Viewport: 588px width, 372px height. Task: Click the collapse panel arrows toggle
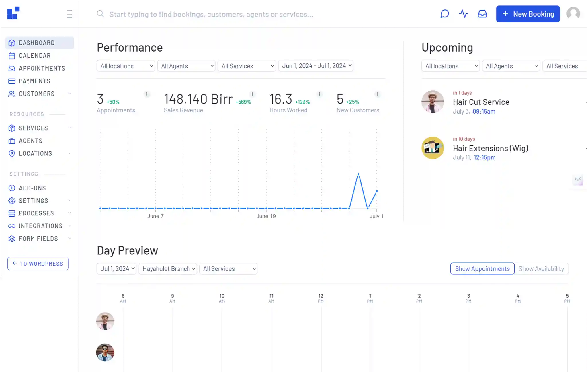(578, 179)
